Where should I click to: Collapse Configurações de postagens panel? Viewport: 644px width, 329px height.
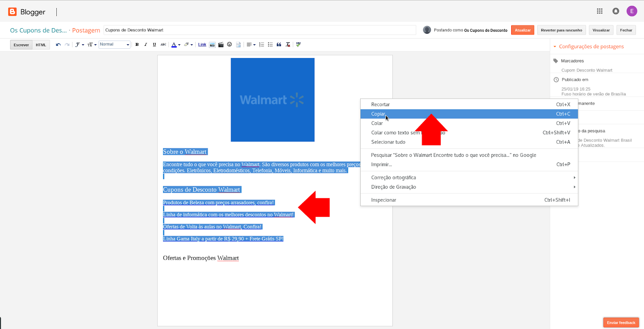click(x=588, y=47)
